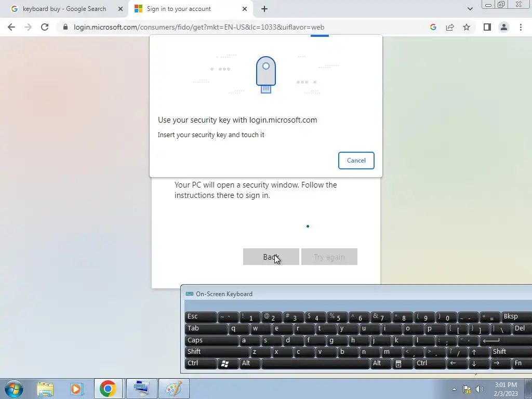532x399 pixels.
Task: Toggle the right Ctrl key on On-Screen Keyboard
Action: click(430, 364)
